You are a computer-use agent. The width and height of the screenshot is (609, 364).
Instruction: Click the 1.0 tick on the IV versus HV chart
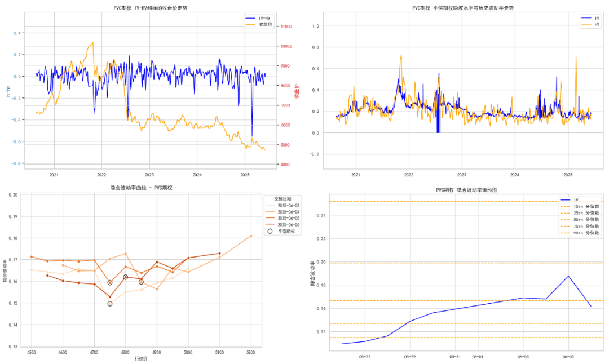tap(316, 26)
